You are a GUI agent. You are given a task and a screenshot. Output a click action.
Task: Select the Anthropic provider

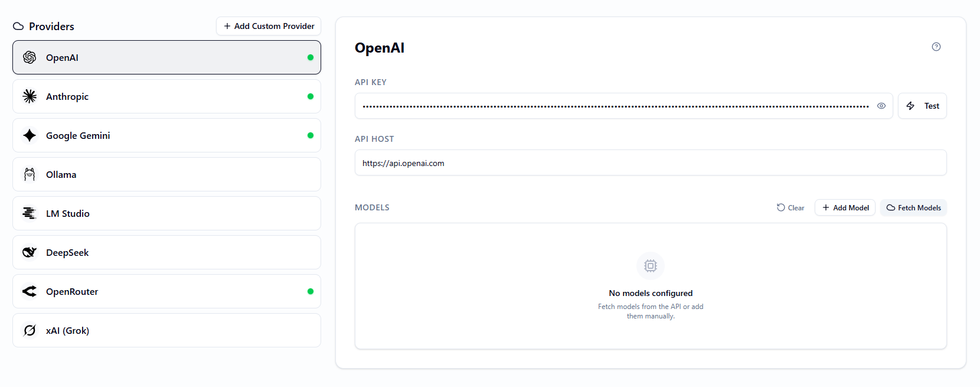pos(166,96)
